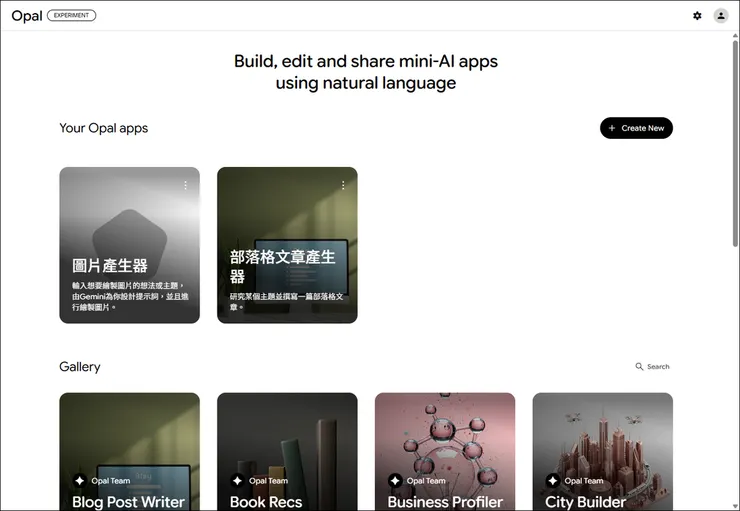Screen dimensions: 740x511
Task: Open Book Recs gallery card
Action: coord(287,452)
